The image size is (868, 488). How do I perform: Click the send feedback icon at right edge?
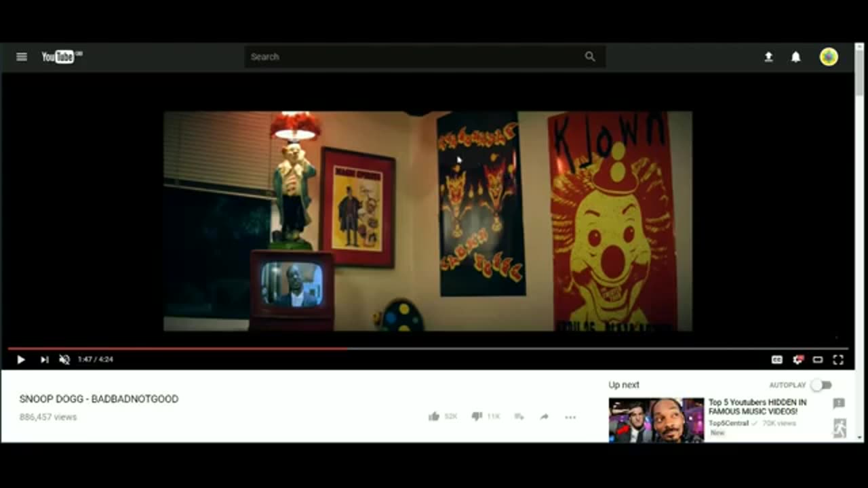click(x=839, y=403)
